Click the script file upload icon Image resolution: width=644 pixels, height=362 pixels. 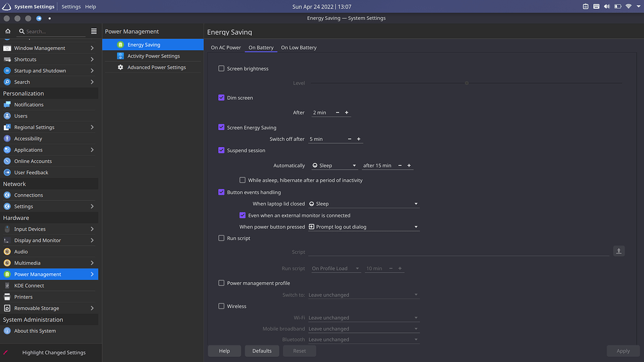[619, 251]
